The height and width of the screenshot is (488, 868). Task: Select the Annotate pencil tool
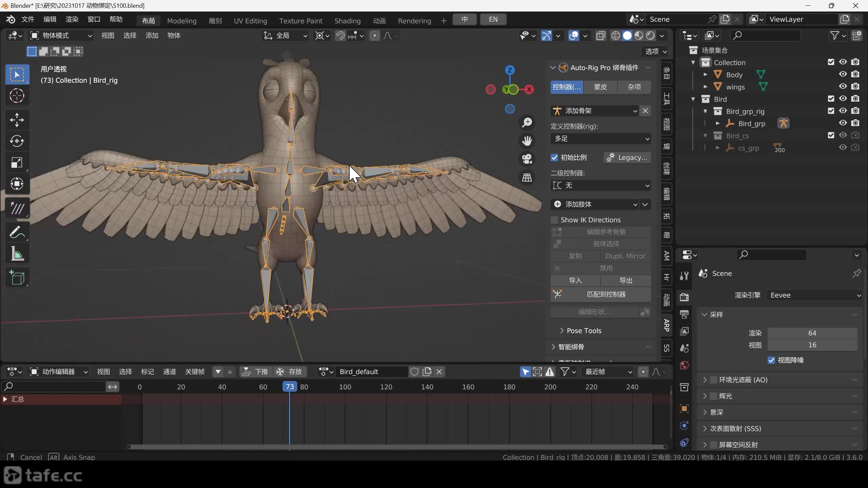(x=17, y=232)
